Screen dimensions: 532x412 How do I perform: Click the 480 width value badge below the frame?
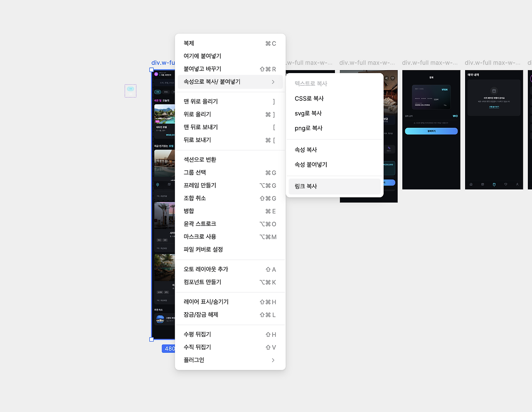click(169, 348)
